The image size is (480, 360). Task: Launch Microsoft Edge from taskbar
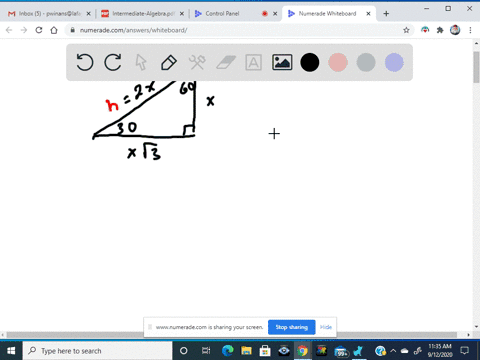point(228,351)
